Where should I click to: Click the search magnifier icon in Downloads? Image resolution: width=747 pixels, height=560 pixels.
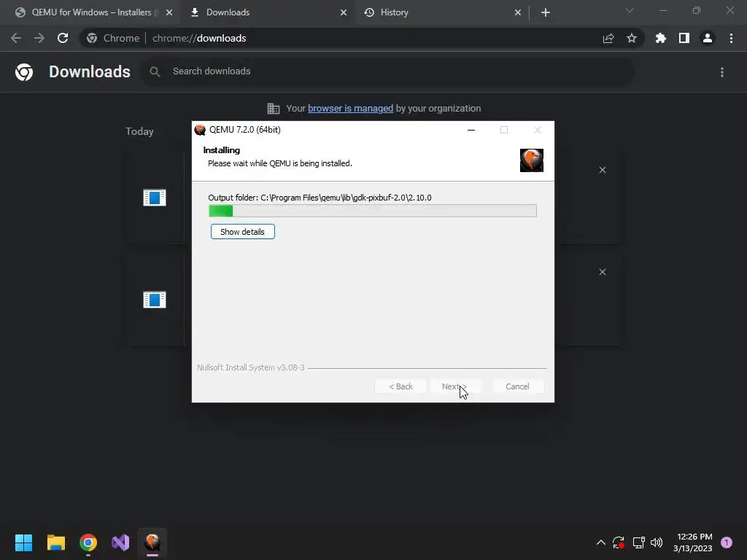155,72
